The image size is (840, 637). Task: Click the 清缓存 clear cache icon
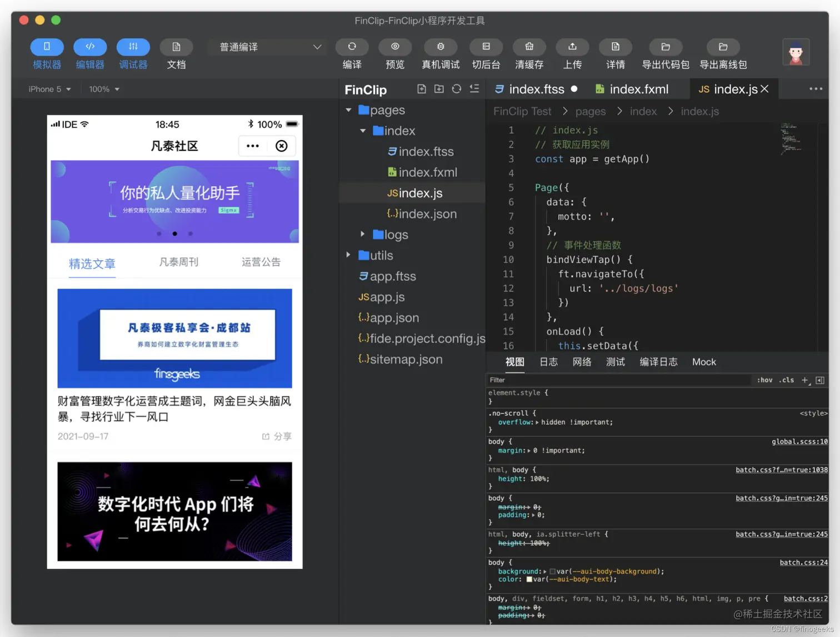tap(529, 47)
